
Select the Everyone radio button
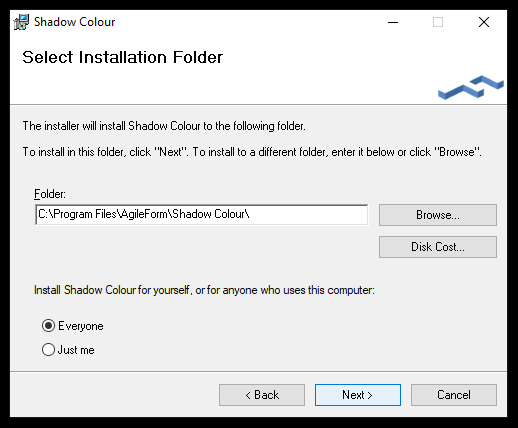click(48, 326)
